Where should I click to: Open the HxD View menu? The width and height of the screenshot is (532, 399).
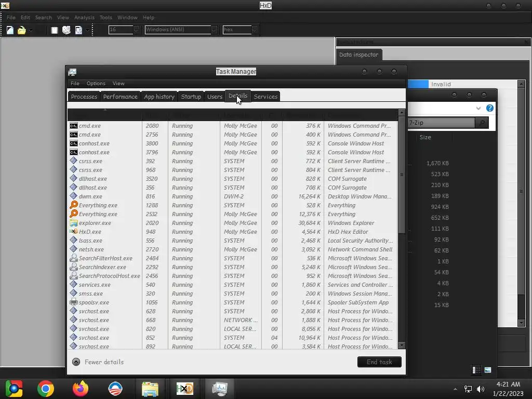pyautogui.click(x=63, y=17)
